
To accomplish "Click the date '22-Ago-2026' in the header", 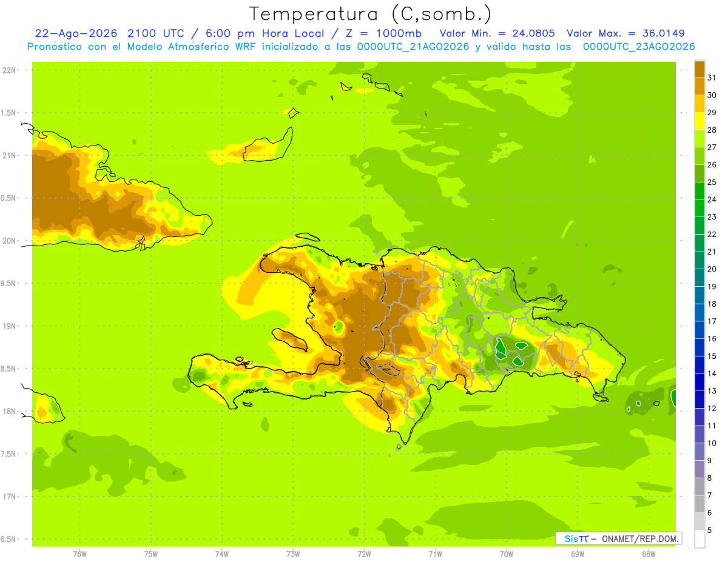I will [76, 33].
